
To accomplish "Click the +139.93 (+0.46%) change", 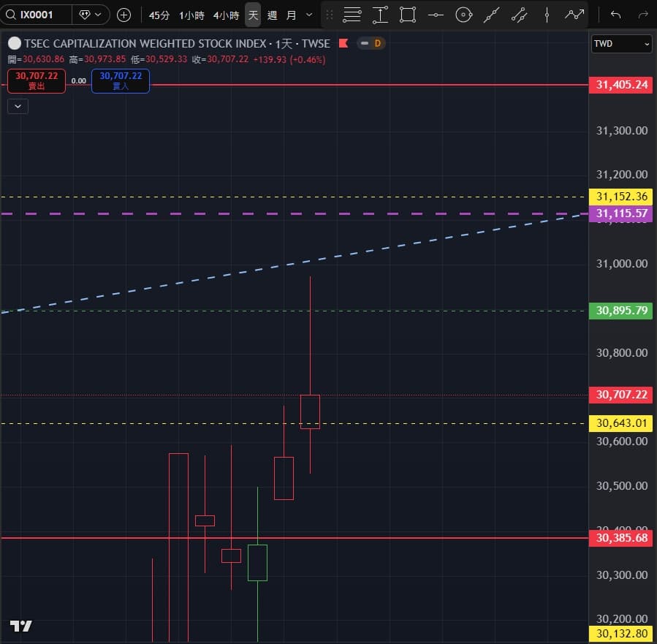I will pyautogui.click(x=289, y=59).
